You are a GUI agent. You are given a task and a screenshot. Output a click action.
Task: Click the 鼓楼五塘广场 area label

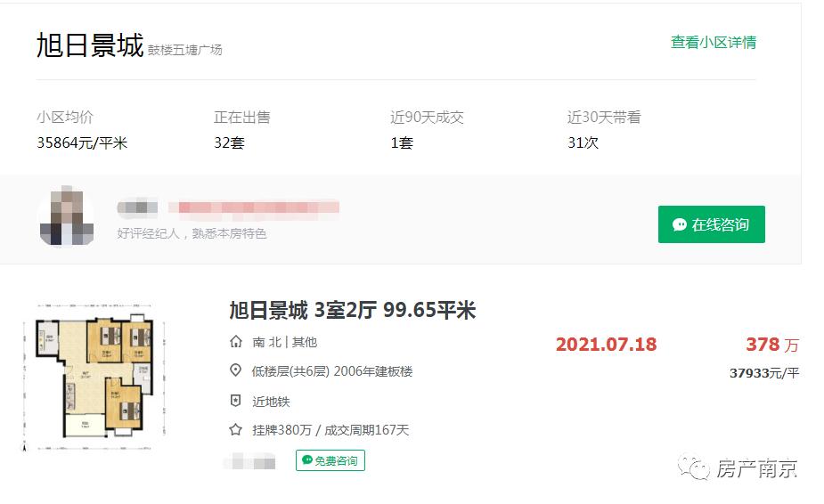point(185,50)
